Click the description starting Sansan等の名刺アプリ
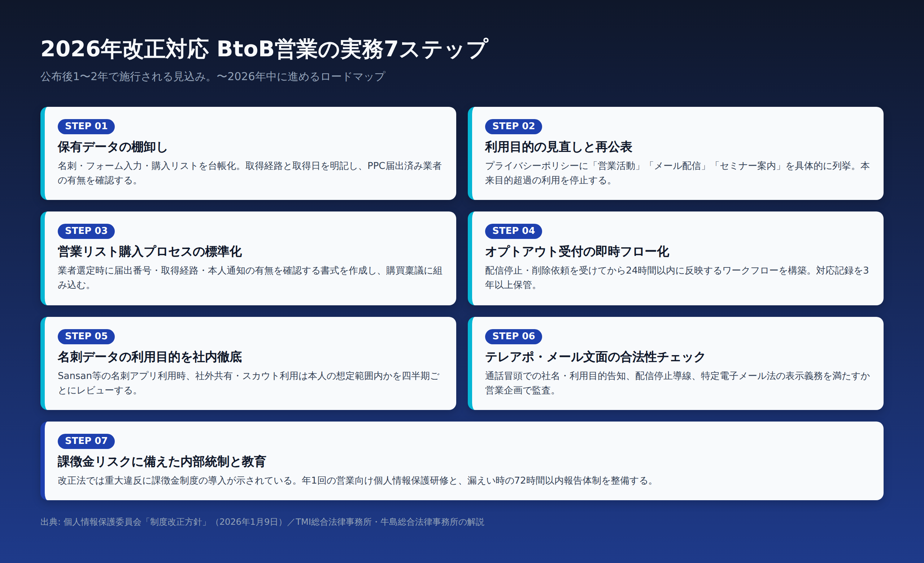924x563 pixels. (x=249, y=383)
